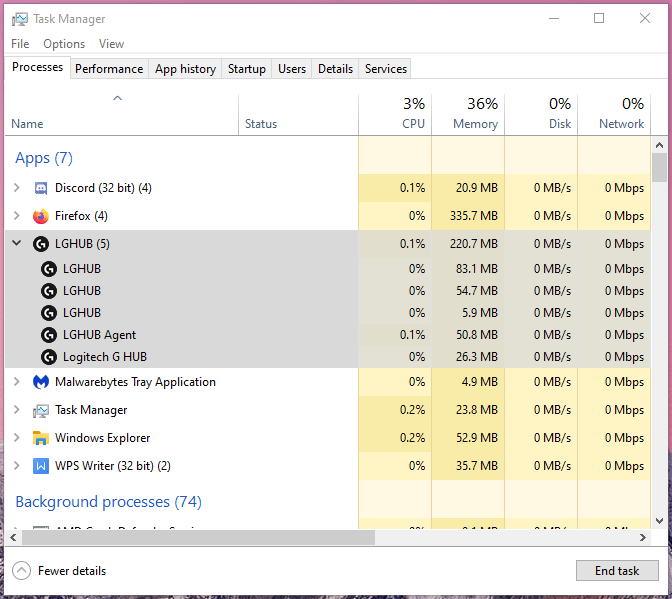Click icon of LGHUB 5.9 MB process

(49, 313)
